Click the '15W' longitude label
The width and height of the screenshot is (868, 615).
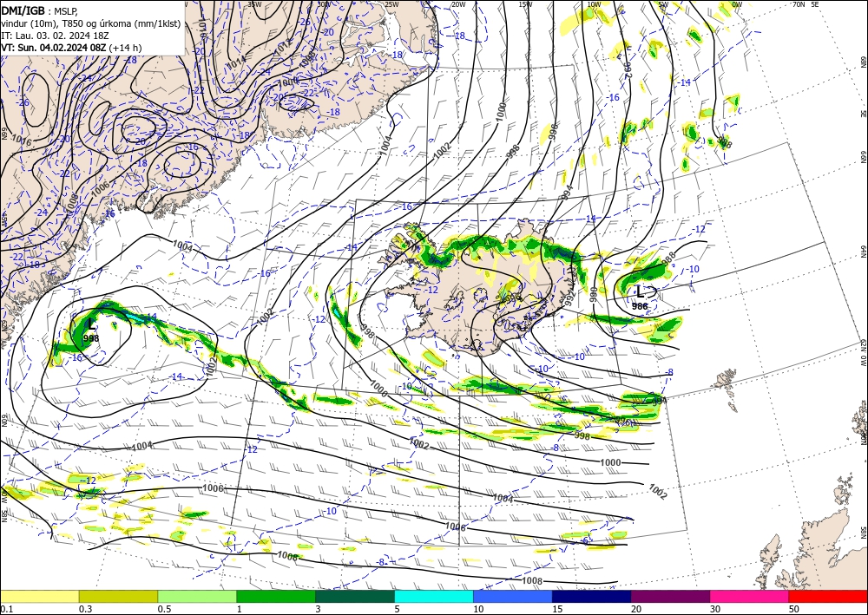coord(525,4)
